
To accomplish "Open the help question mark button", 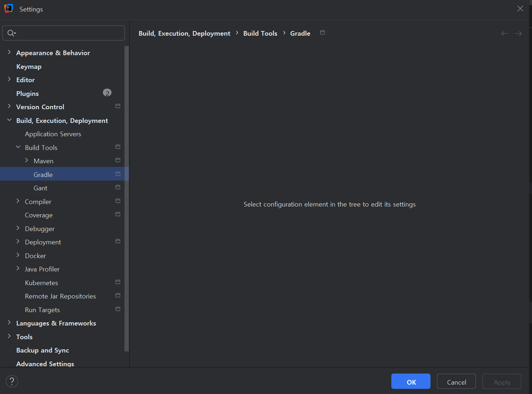I will tap(12, 381).
